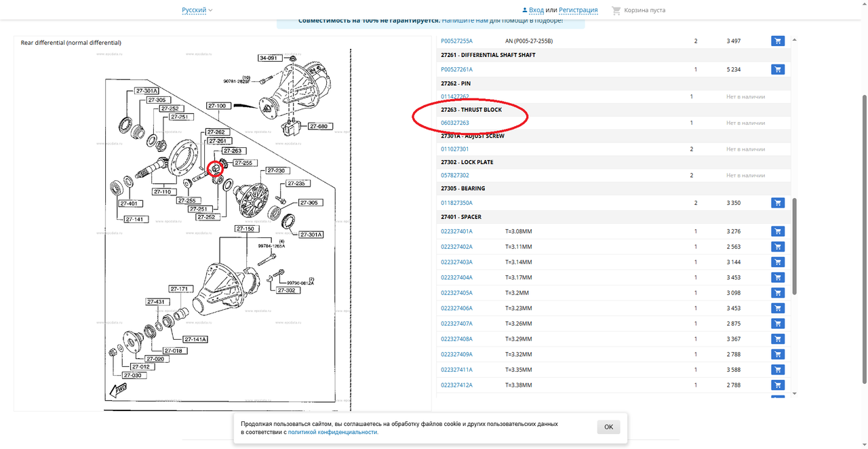Open spacer part 022327401A
Viewport: 868px width, 449px height.
pyautogui.click(x=457, y=231)
